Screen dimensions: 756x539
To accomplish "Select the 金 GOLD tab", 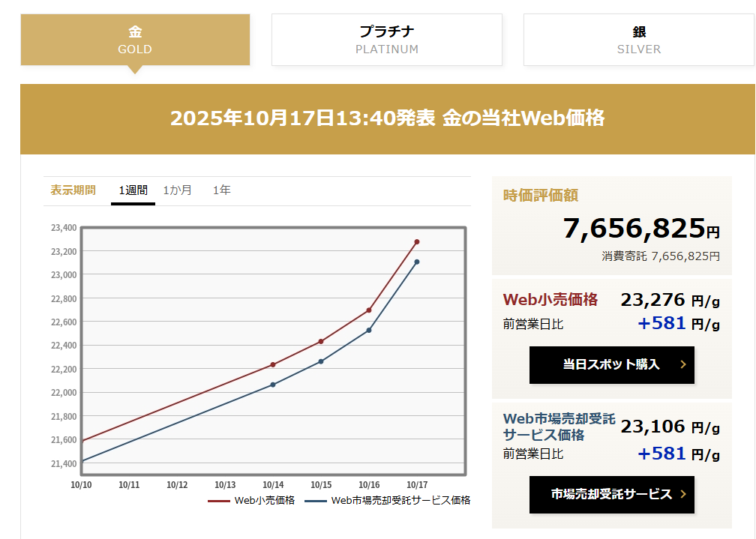I will coord(135,40).
